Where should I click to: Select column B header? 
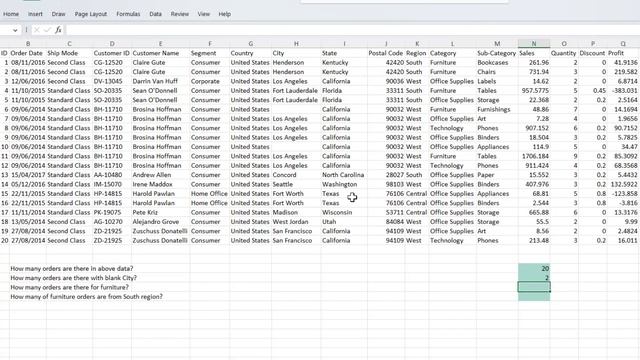pyautogui.click(x=28, y=44)
